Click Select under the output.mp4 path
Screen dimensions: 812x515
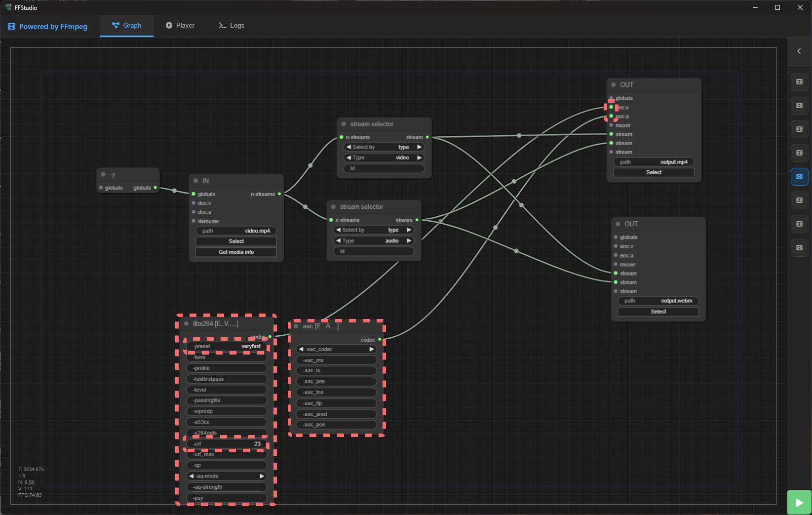pyautogui.click(x=654, y=172)
